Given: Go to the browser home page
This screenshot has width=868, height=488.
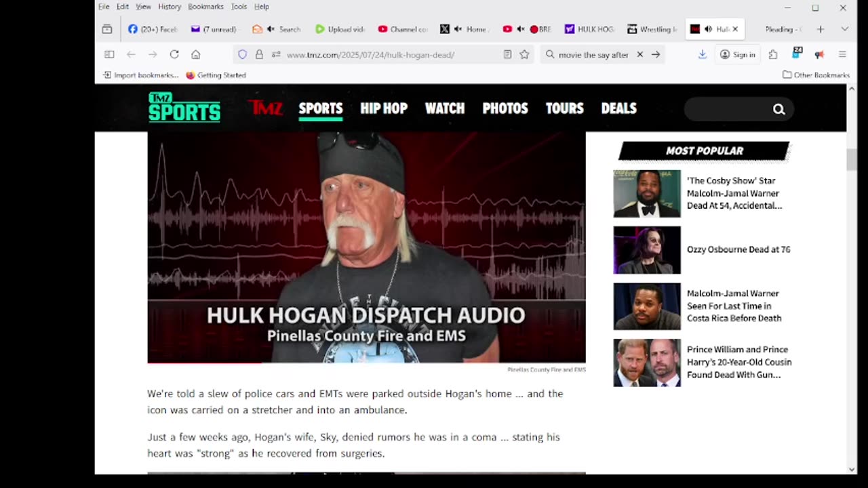Looking at the screenshot, I should [196, 54].
